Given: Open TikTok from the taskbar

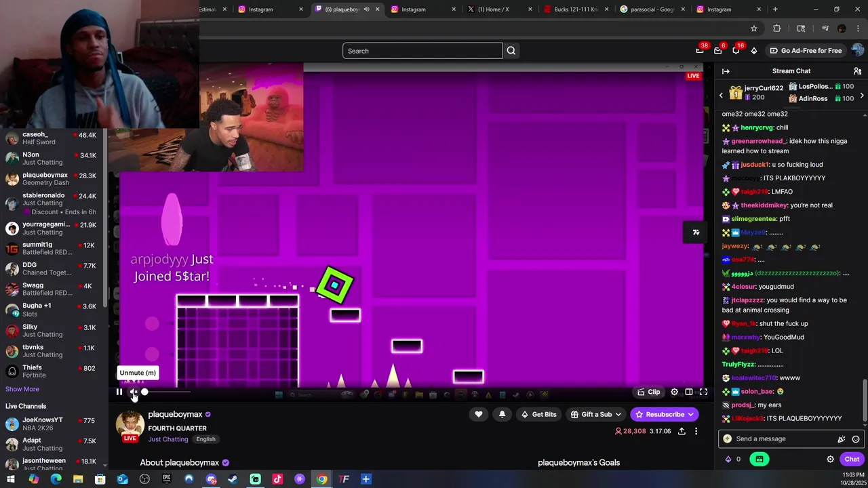Looking at the screenshot, I should click(x=277, y=479).
